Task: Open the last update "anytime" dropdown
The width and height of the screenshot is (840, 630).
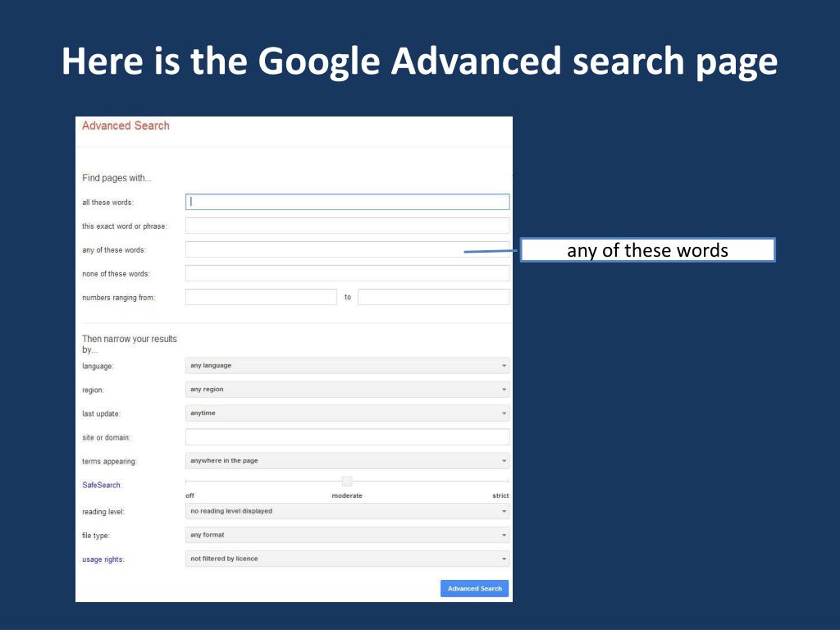Action: (x=347, y=413)
